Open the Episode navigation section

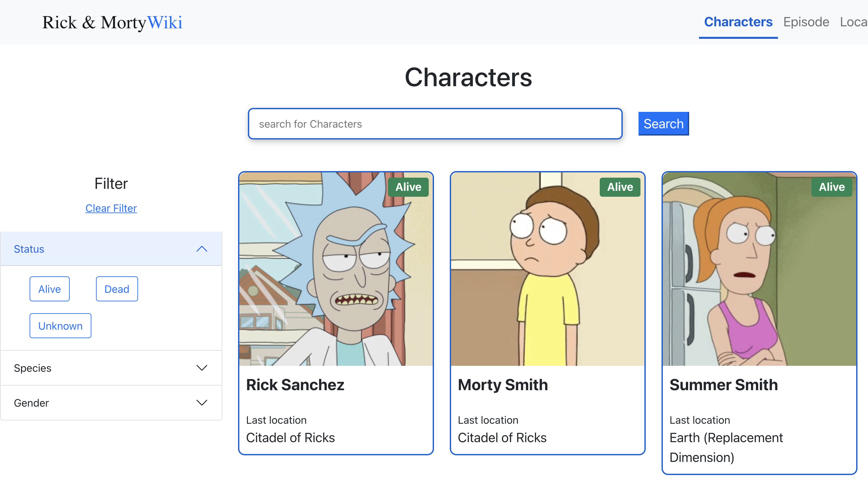[x=806, y=22]
